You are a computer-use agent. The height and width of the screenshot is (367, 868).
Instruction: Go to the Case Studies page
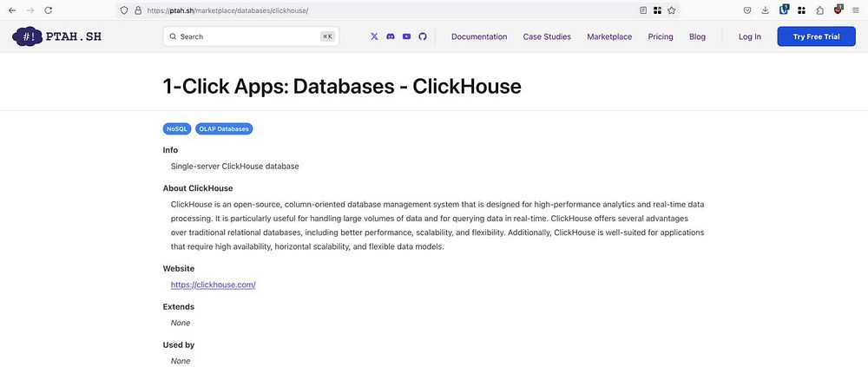tap(547, 36)
